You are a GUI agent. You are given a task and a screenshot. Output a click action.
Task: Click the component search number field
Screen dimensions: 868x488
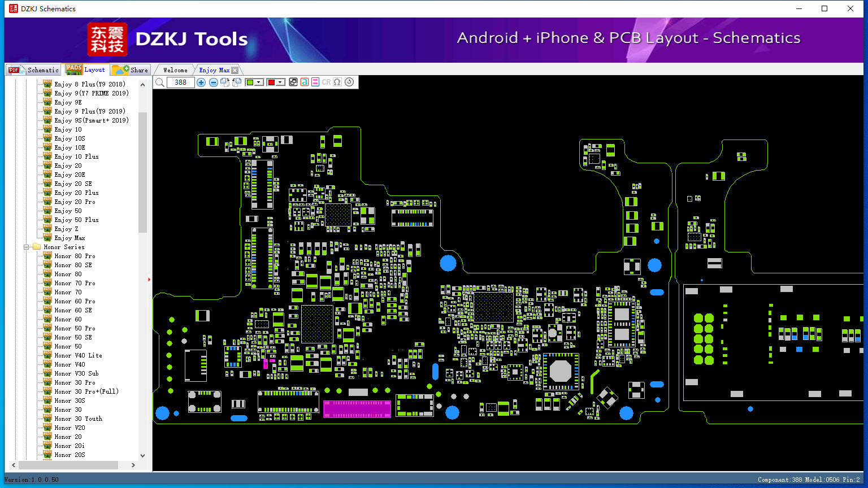click(x=181, y=82)
